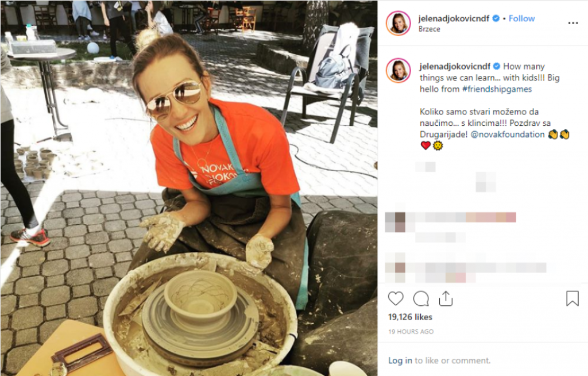Visit the @novakfoundation mention
Image resolution: width=588 pixels, height=376 pixels.
coord(508,134)
